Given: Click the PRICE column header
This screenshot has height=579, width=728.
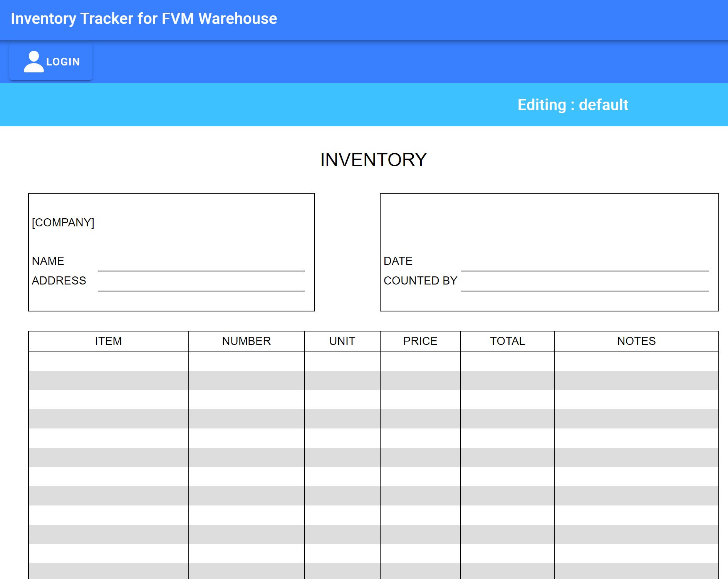Looking at the screenshot, I should [x=420, y=341].
